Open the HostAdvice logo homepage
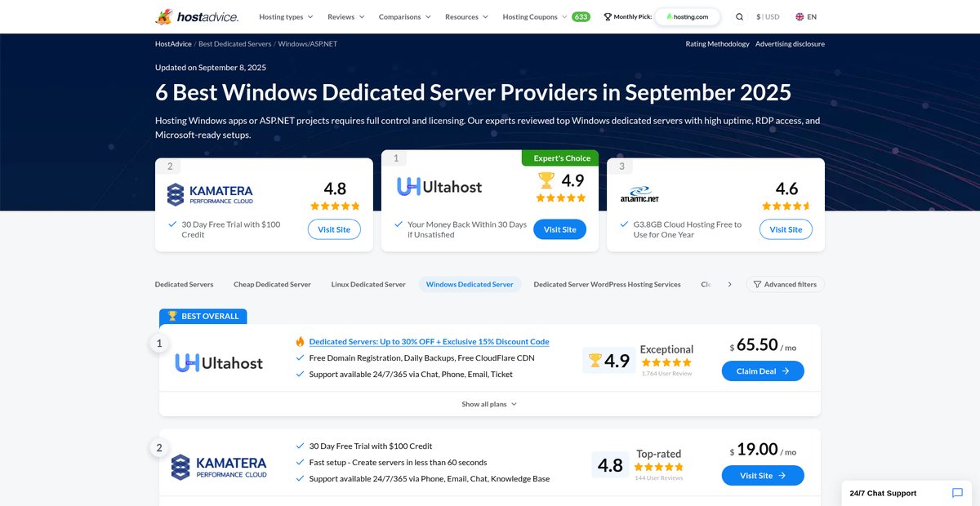This screenshot has width=980, height=506. (x=197, y=16)
